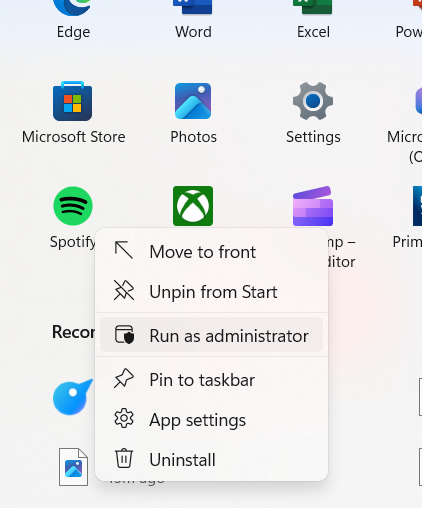
Task: Choose Unpin from Start
Action: (x=211, y=292)
